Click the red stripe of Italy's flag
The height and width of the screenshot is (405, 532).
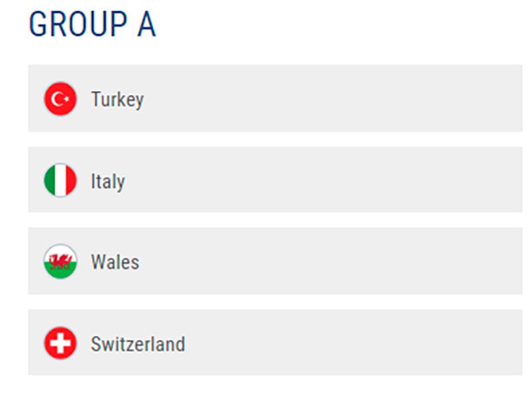(71, 180)
